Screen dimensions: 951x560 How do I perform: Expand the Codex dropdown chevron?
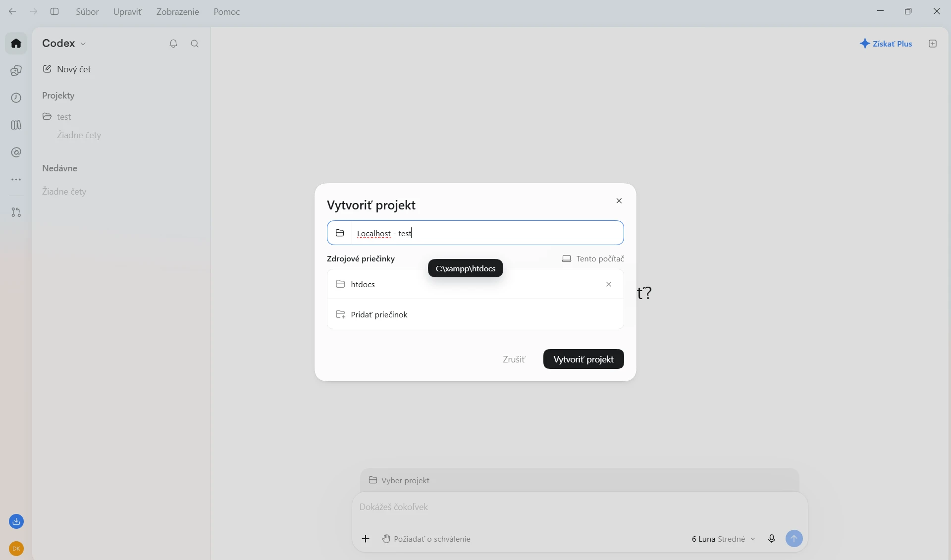click(83, 44)
